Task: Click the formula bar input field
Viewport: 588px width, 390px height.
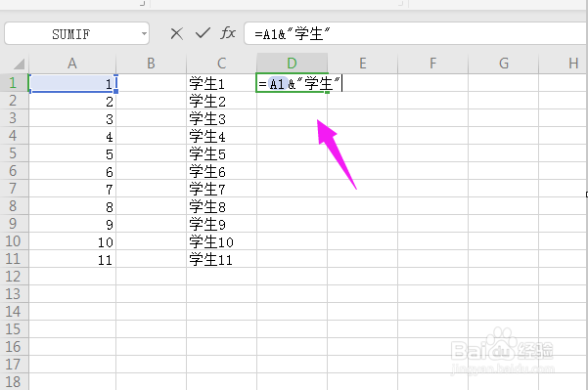Action: (416, 33)
